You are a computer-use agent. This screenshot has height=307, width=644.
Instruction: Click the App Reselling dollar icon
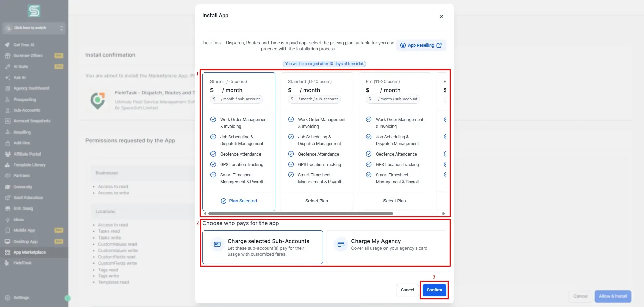point(403,45)
